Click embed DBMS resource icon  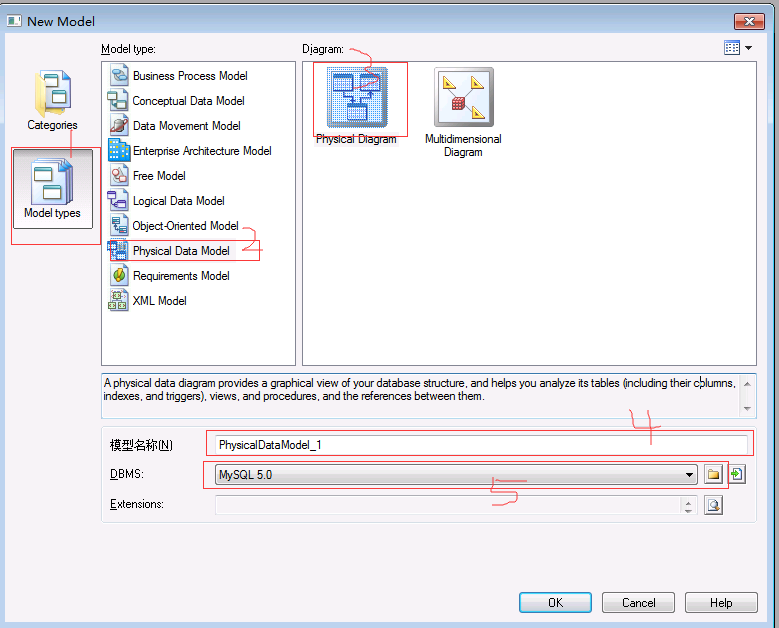(x=737, y=474)
